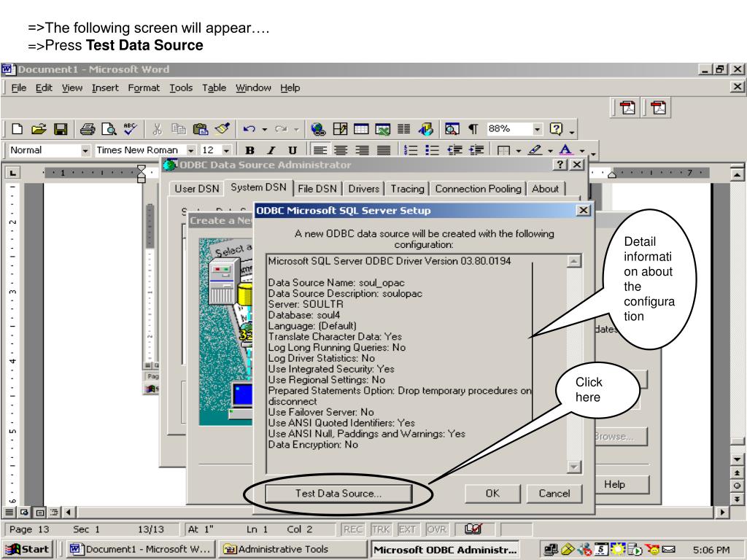Viewport: 747px width, 560px height.
Task: Click the Highlight marker icon
Action: click(535, 150)
